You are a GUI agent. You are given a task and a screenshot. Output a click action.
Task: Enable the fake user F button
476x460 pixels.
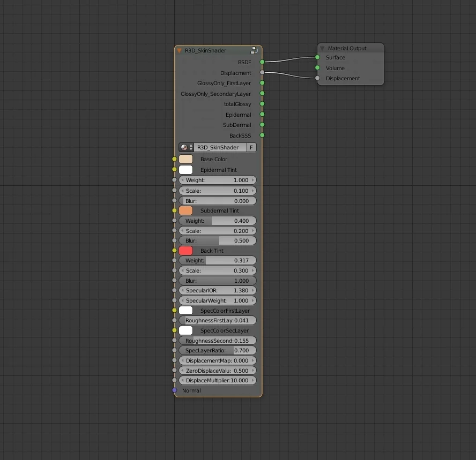click(x=251, y=147)
